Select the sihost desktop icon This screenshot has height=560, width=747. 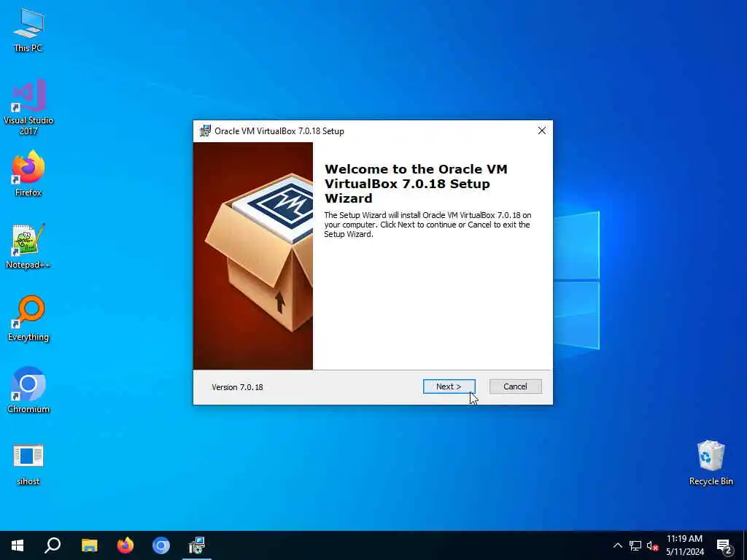[x=28, y=464]
